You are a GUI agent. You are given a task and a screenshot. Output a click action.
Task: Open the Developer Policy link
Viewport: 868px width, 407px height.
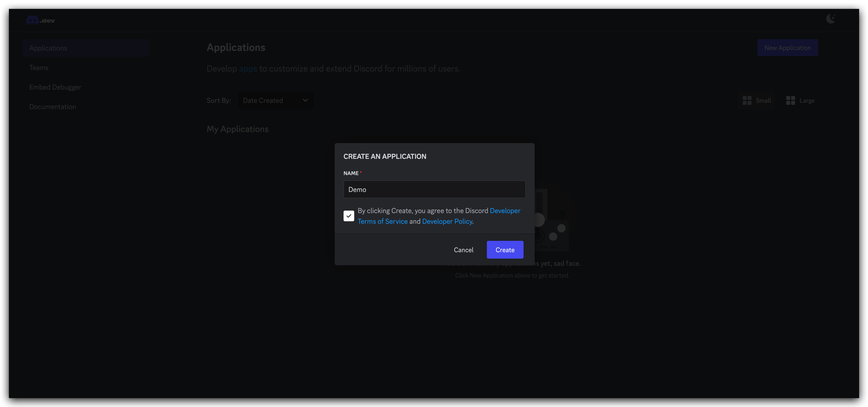447,221
